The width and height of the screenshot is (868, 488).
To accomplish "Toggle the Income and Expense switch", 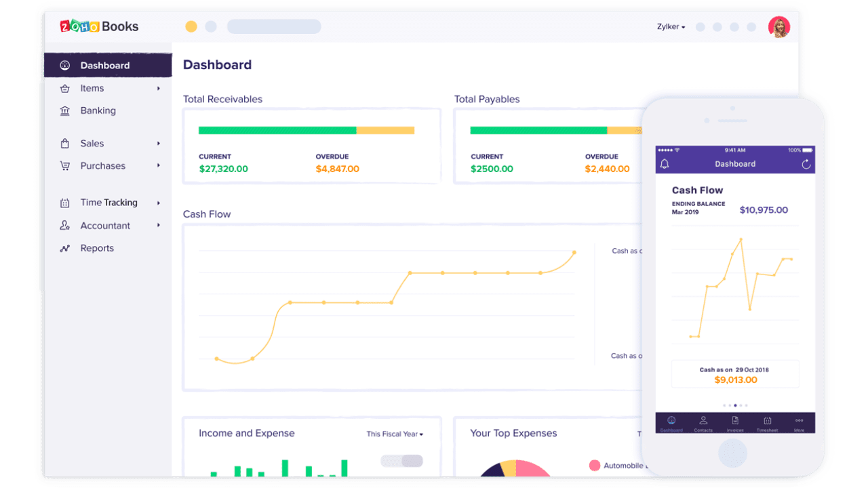I will click(401, 461).
